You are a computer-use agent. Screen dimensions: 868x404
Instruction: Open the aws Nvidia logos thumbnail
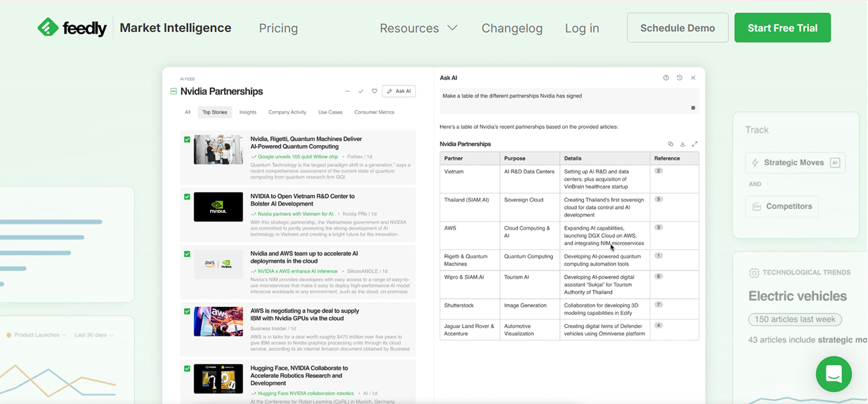click(218, 264)
